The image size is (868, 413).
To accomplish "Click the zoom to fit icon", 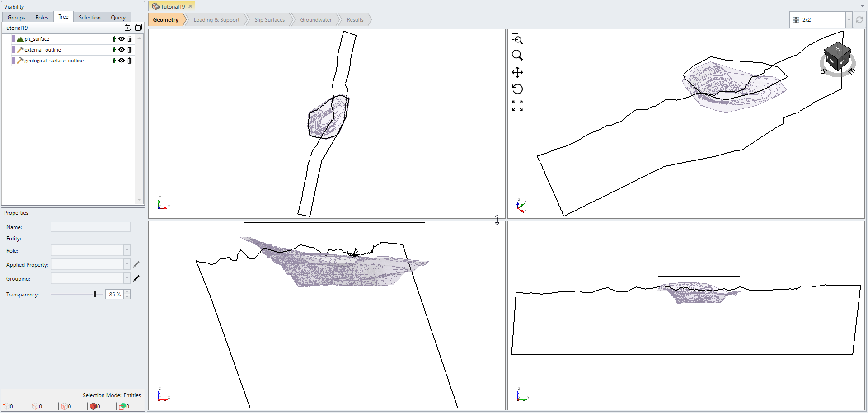I will (517, 106).
